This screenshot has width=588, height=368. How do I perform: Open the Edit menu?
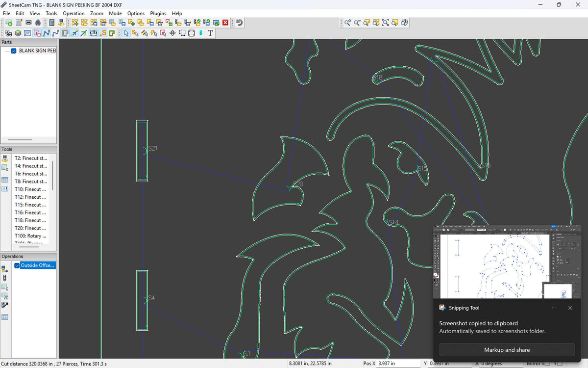pyautogui.click(x=20, y=13)
